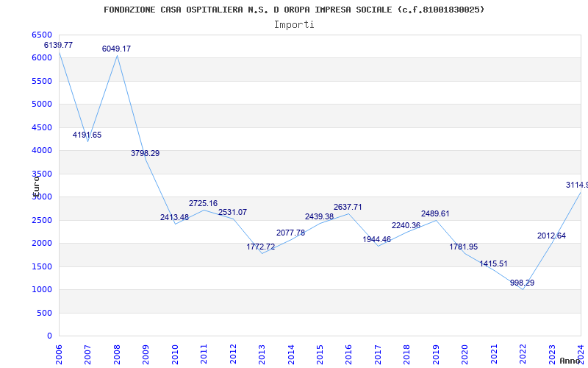Click data label 2012.64
588x368 pixels.
coord(551,236)
